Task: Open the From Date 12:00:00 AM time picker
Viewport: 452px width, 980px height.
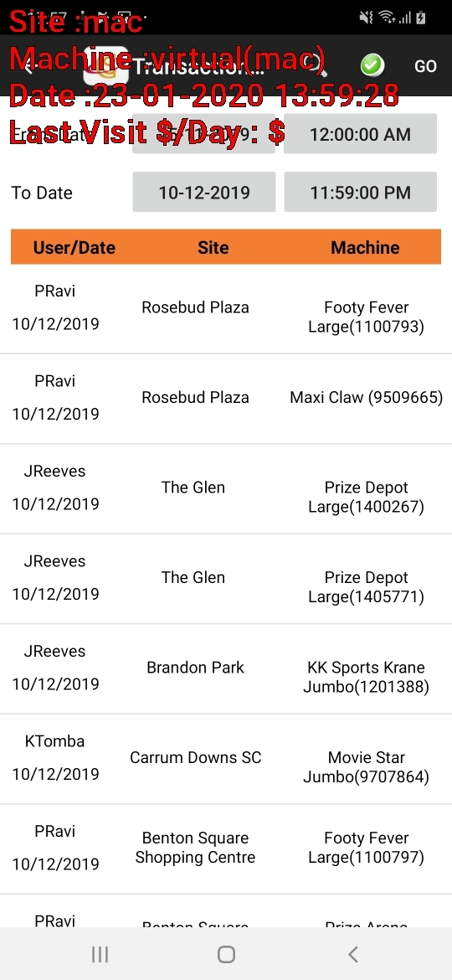Action: click(360, 134)
